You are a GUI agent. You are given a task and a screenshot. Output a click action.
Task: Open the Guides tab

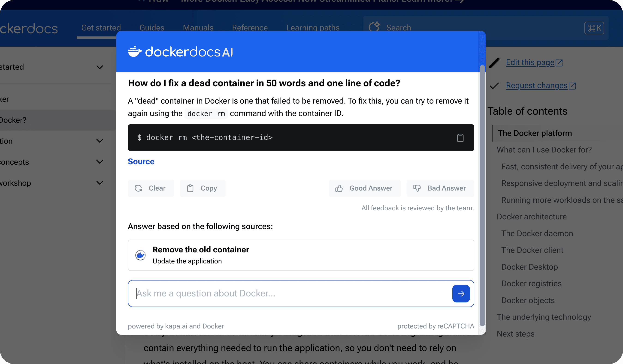click(152, 28)
